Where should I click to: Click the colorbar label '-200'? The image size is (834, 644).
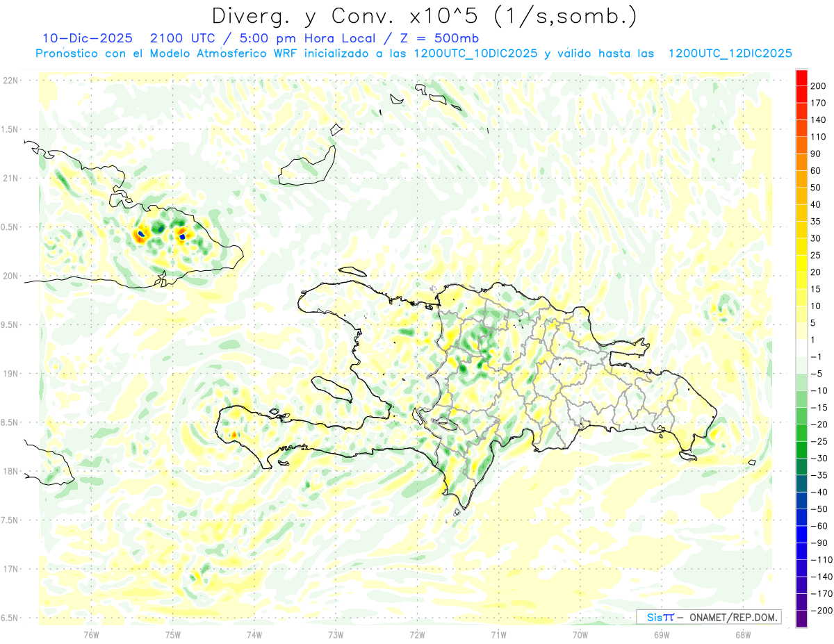point(821,611)
